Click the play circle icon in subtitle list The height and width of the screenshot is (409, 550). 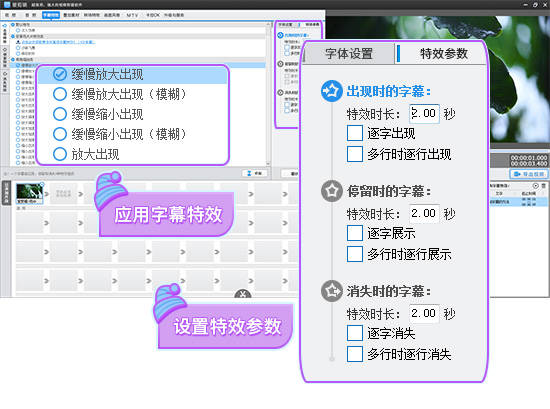[535, 186]
